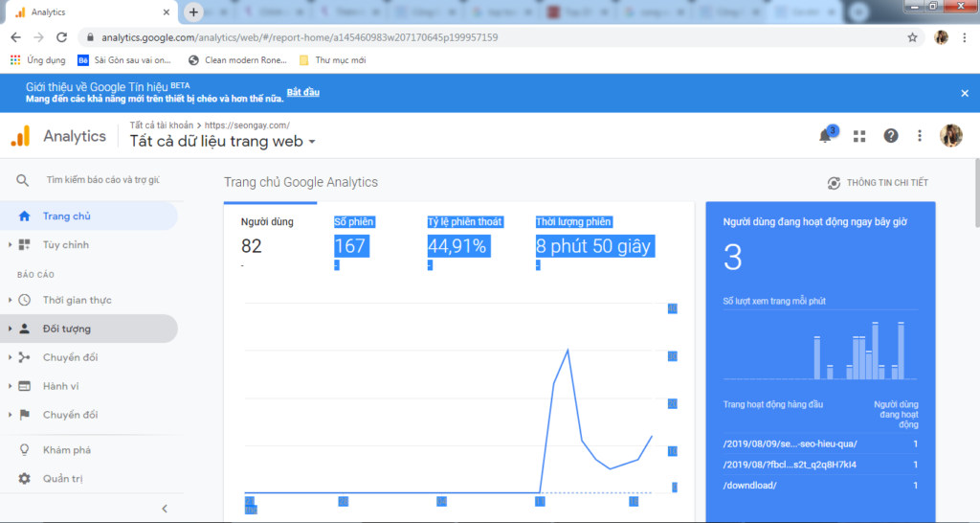This screenshot has width=980, height=523.
Task: Select Số phiên metric tab
Action: (x=354, y=244)
